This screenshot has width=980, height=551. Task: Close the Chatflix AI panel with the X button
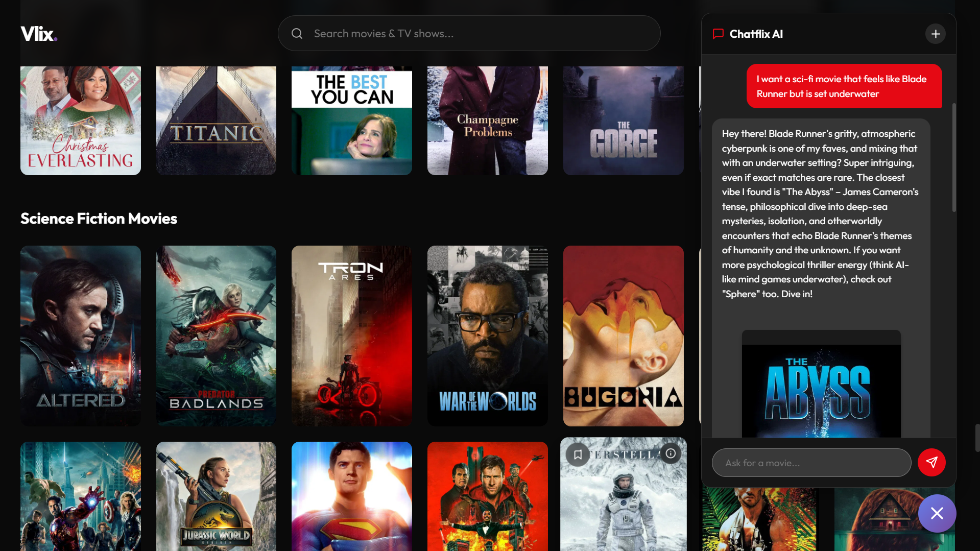pos(937,513)
